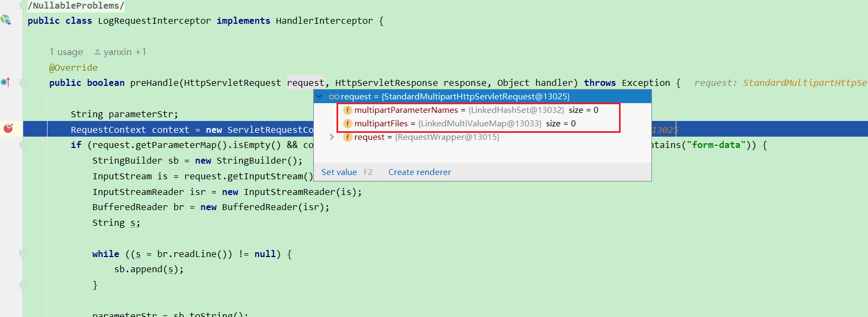Click the implements-method gutter icon beside preHandle
The width and height of the screenshot is (868, 317).
click(x=5, y=82)
